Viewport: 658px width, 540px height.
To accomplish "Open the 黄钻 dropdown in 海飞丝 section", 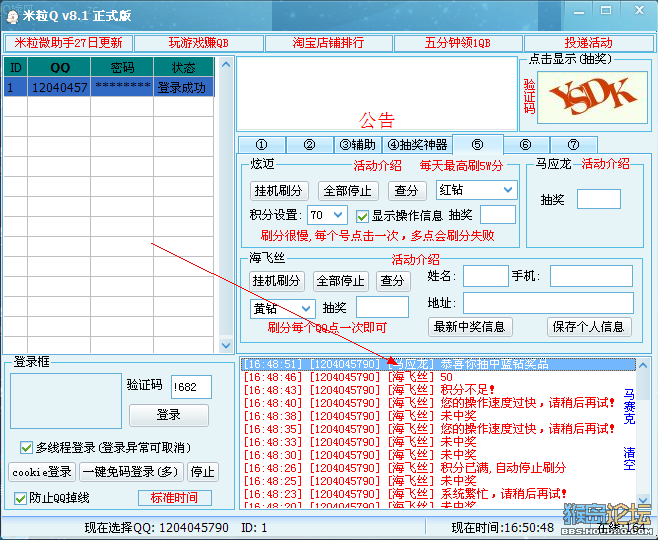I will click(x=283, y=309).
